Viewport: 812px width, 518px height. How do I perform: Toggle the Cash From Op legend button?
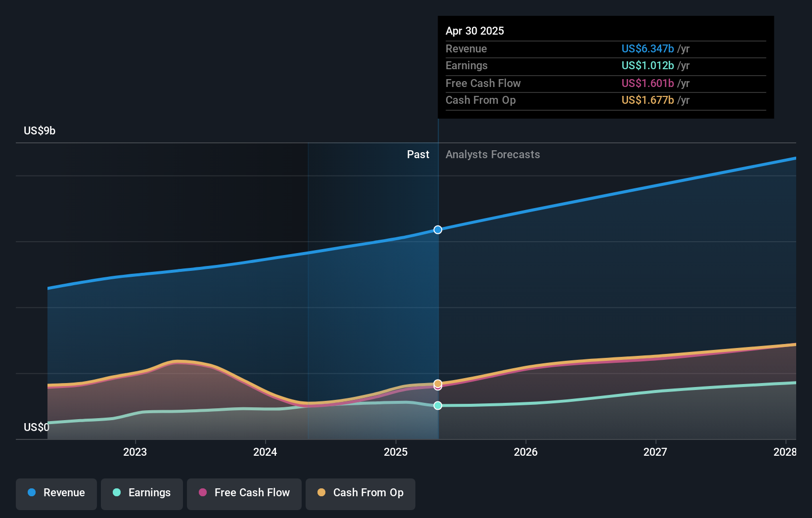(361, 494)
